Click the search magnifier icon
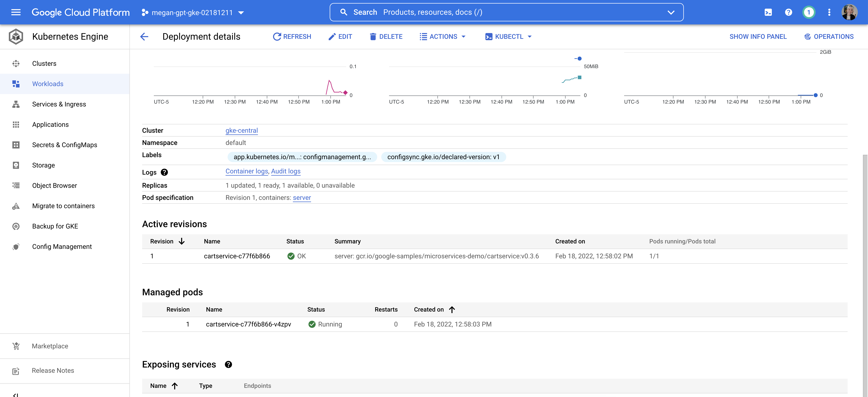Viewport: 868px width, 397px height. coord(344,12)
